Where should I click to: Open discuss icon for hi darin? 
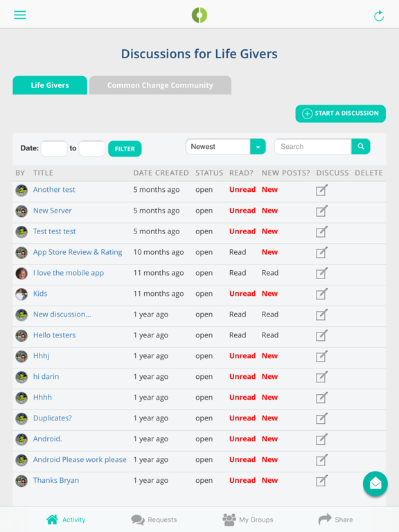[x=321, y=377]
